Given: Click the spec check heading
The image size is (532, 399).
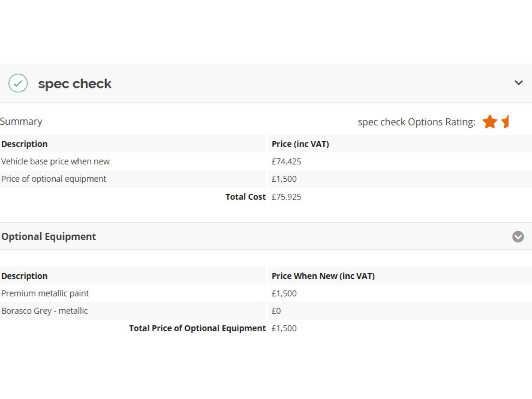Looking at the screenshot, I should click(75, 84).
